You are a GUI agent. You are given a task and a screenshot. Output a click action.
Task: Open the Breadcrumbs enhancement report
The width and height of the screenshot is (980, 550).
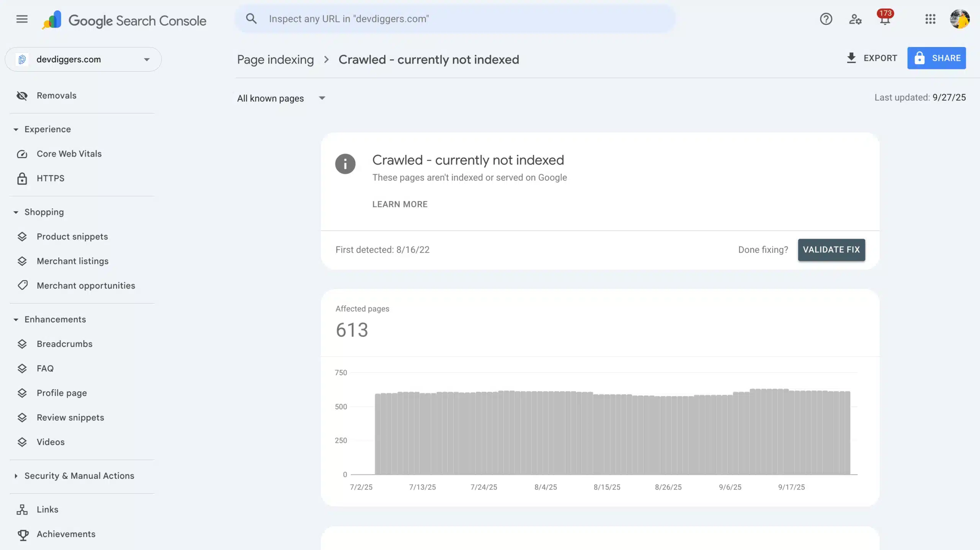click(x=65, y=344)
